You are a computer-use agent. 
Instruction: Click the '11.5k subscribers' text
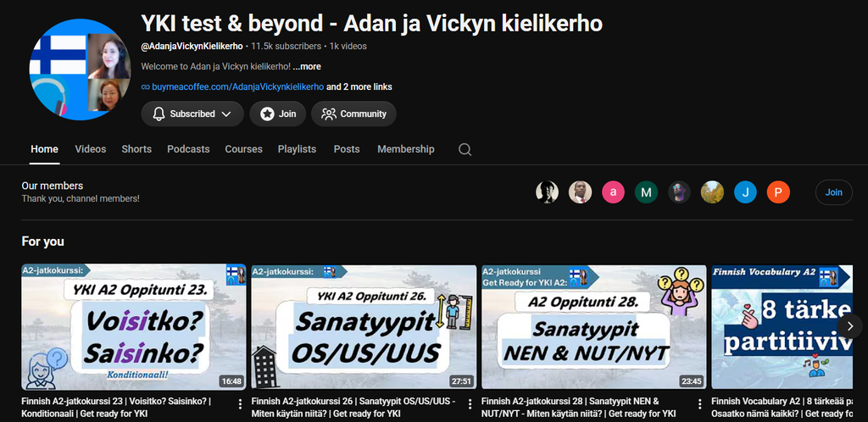click(x=287, y=46)
